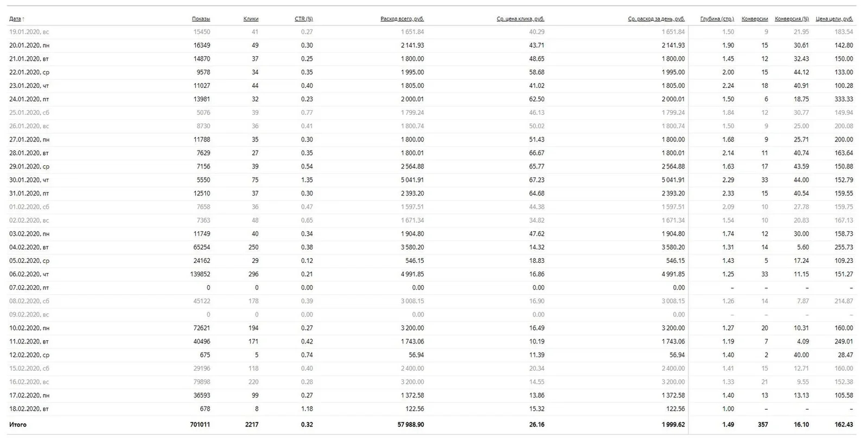
Task: Sort table by Дата column header
Action: coord(15,19)
